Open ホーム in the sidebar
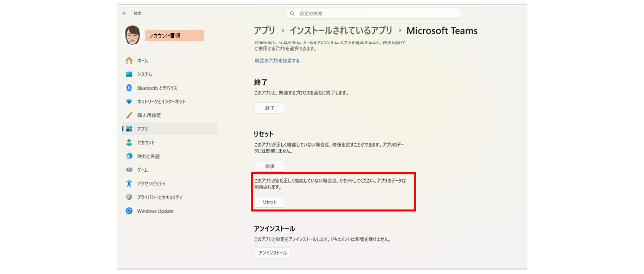 point(143,60)
